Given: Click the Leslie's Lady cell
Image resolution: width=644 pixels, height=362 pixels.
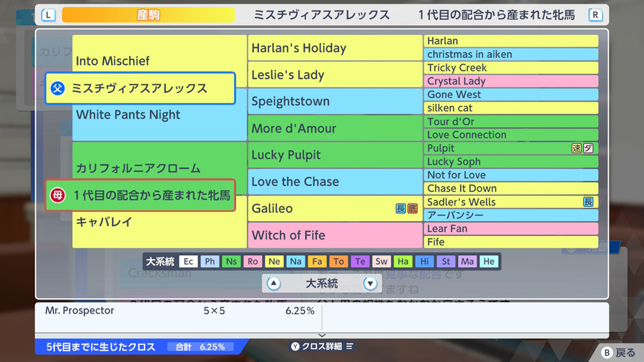Looking at the screenshot, I should coord(335,74).
